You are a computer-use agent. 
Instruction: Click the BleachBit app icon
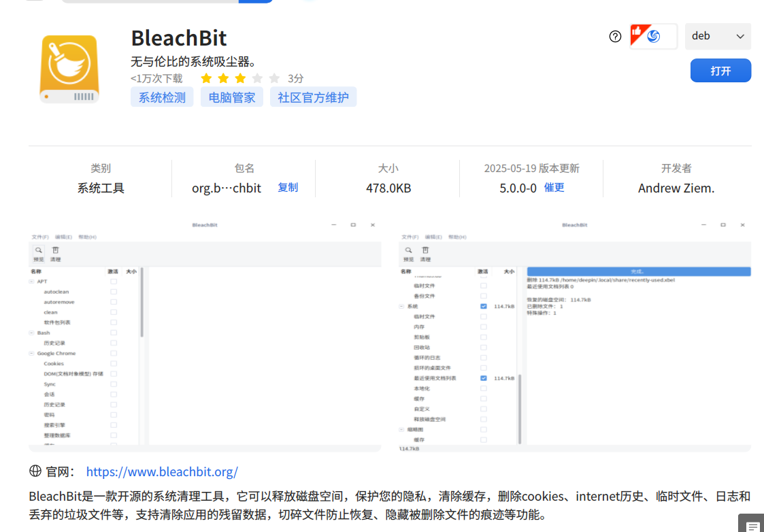point(69,69)
